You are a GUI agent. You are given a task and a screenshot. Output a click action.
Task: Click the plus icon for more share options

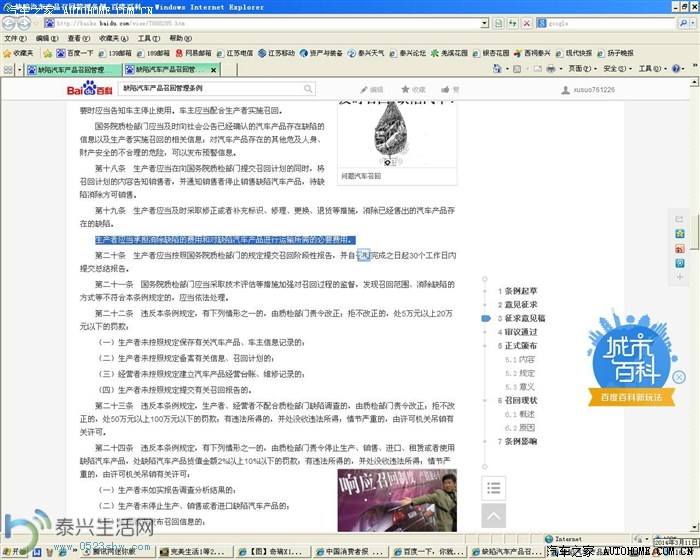pos(680,279)
